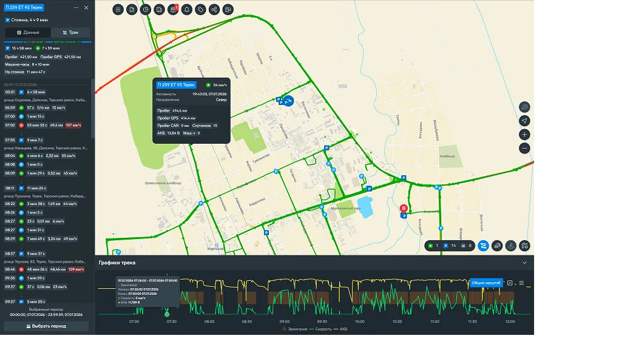Open the pie chart analytics icon
The width and height of the screenshot is (633, 364).
click(146, 10)
